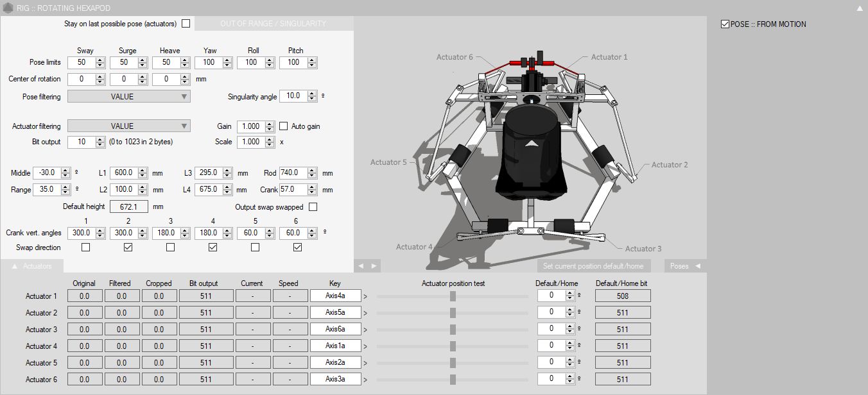Decrease the Singularity angle with down arrow
Viewport: 868px width, 395px height.
click(x=312, y=99)
